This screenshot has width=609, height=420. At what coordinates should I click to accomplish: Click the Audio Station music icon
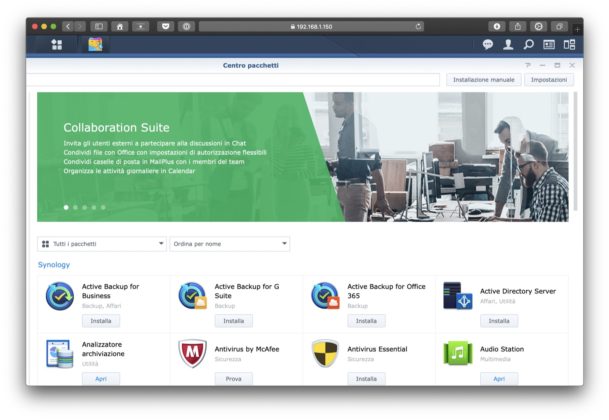click(458, 354)
